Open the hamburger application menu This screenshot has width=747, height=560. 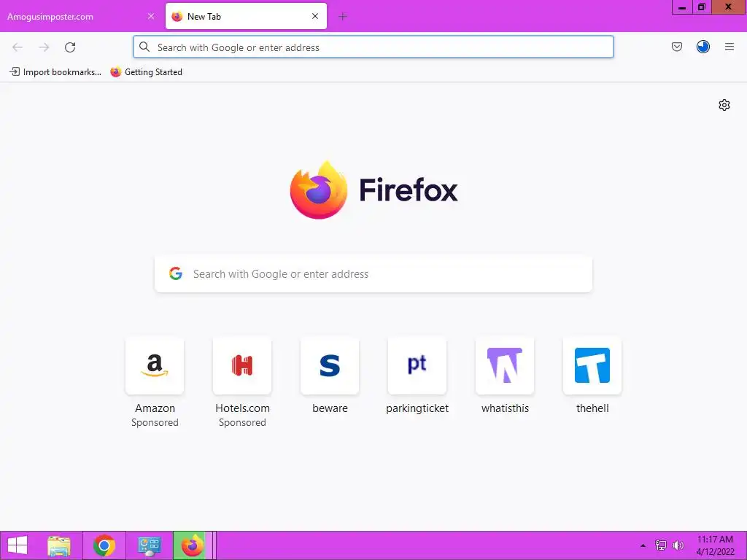[729, 47]
